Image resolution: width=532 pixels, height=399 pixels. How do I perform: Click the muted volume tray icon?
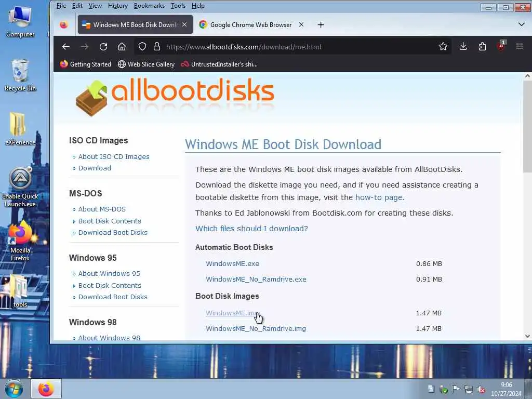(481, 389)
